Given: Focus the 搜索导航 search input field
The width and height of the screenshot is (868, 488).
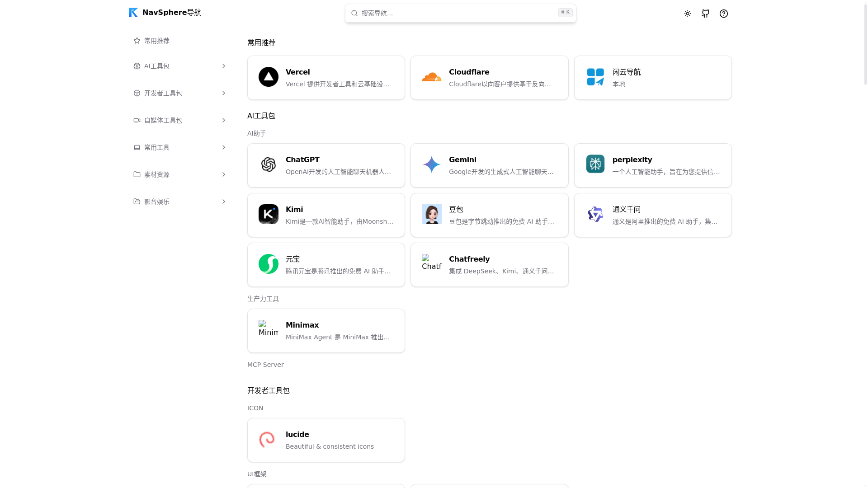Looking at the screenshot, I should 460,13.
